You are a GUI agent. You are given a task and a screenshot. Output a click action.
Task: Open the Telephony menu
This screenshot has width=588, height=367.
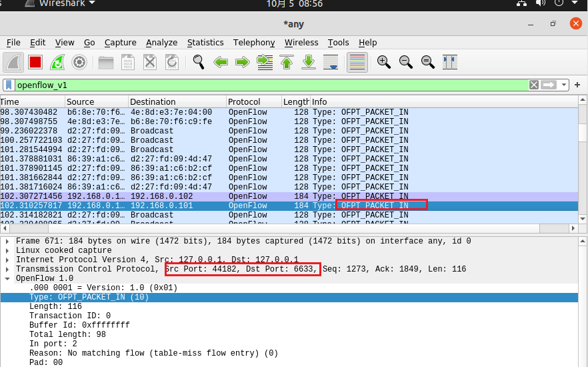pos(254,43)
